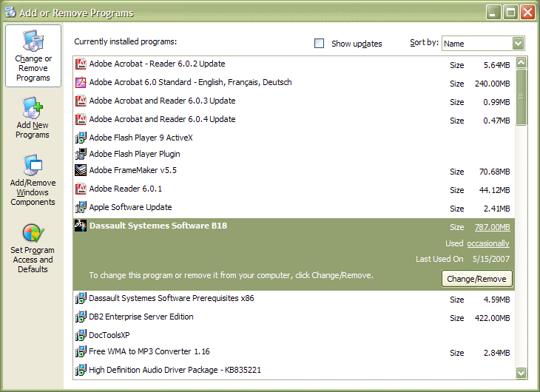This screenshot has width=540, height=392.
Task: Click the Apple Software Update icon
Action: tap(81, 207)
